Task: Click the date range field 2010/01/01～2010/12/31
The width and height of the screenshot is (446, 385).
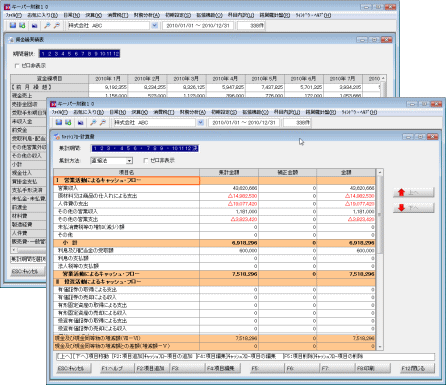Action: [x=244, y=123]
